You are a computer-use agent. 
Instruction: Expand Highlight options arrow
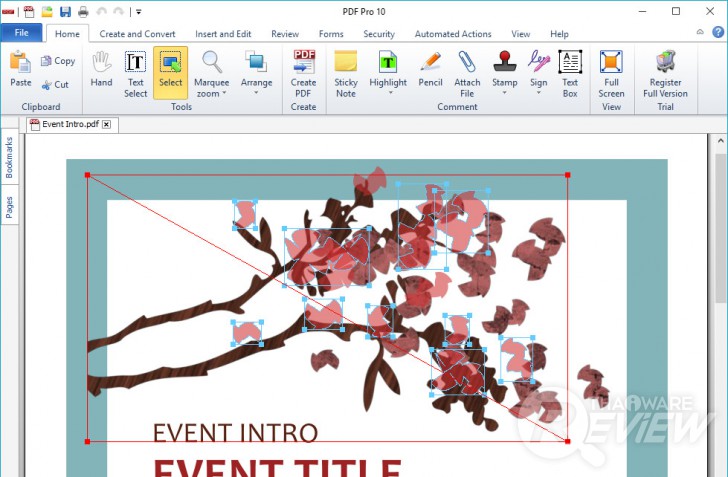coord(390,93)
